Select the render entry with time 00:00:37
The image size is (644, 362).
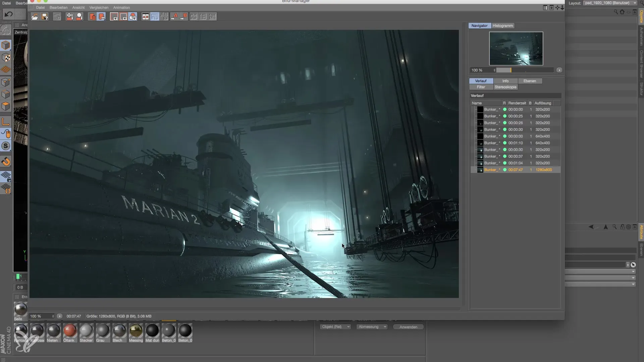pos(516,156)
